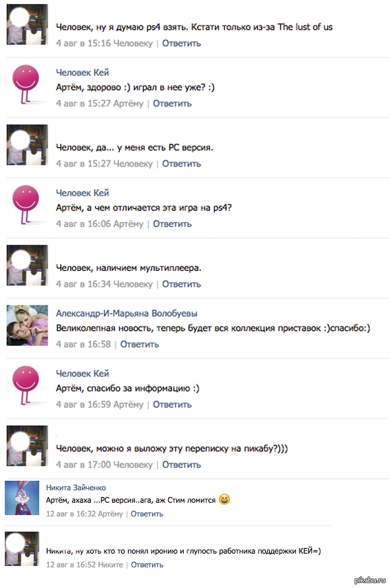Viewport: 389px width, 588px height.
Task: Click 'Никите' recipient link on last comment
Action: tap(110, 565)
